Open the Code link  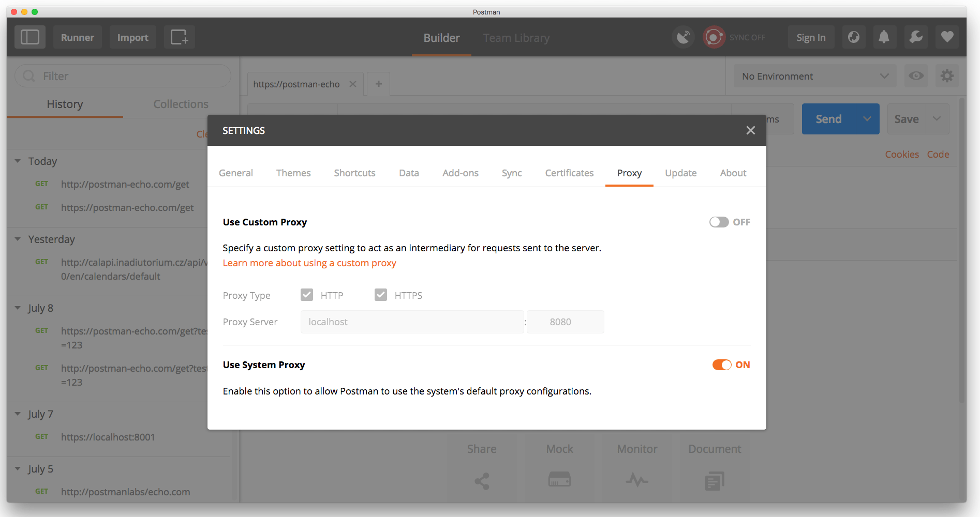pos(938,154)
